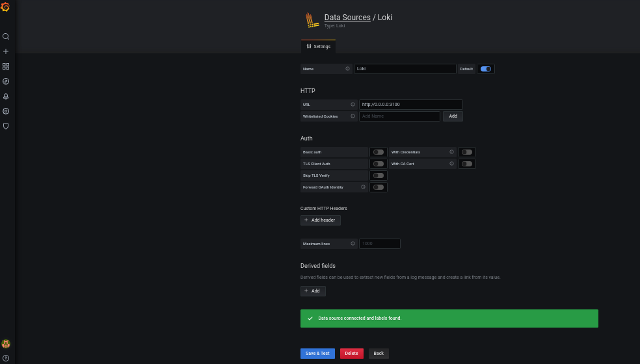Screen dimensions: 640x364
Task: Open the search icon in sidebar
Action: [x=6, y=36]
